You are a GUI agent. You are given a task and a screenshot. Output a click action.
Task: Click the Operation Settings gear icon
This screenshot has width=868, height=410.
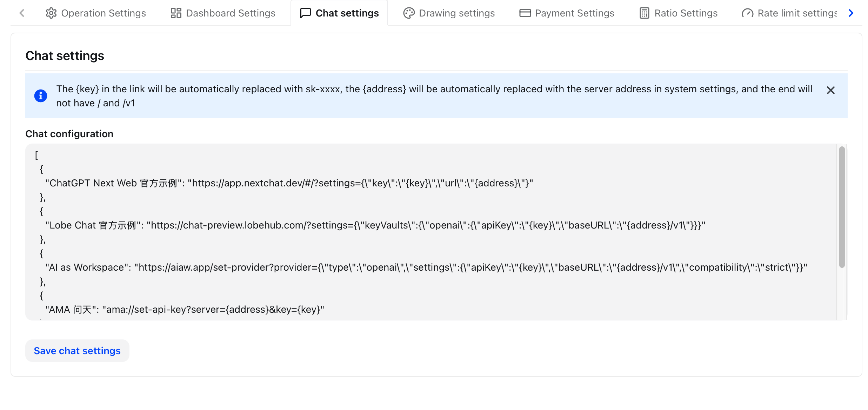point(51,13)
